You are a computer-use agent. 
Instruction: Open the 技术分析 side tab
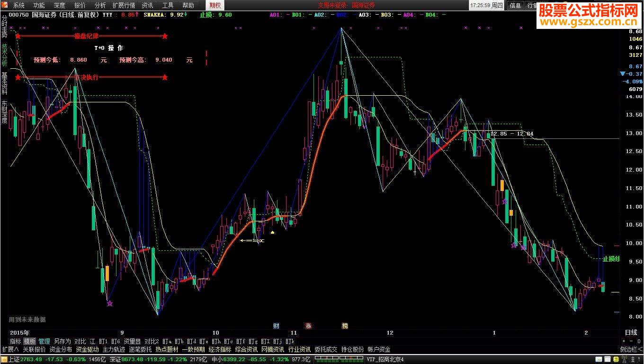[x=4, y=55]
